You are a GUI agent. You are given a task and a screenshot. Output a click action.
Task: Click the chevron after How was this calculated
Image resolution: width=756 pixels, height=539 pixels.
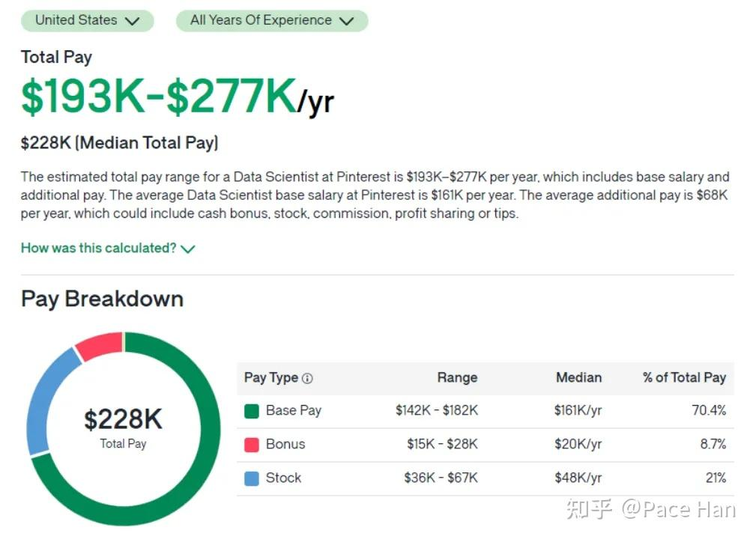pyautogui.click(x=188, y=249)
